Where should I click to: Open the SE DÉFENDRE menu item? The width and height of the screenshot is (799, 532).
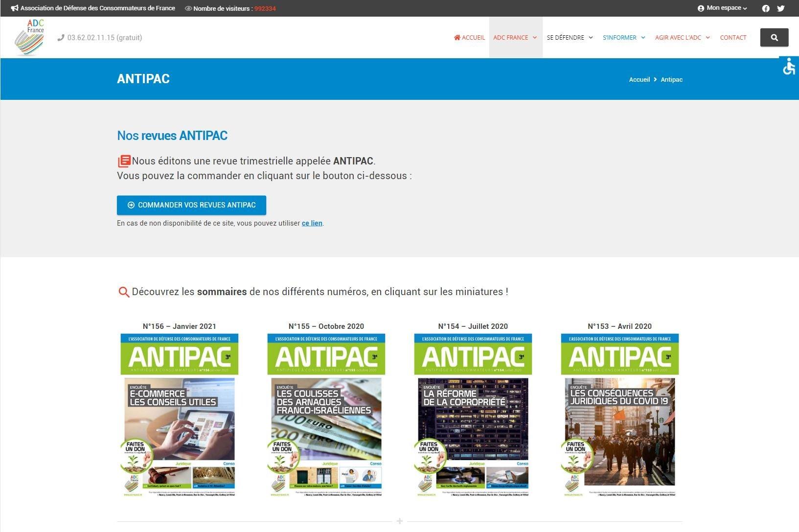tap(565, 38)
